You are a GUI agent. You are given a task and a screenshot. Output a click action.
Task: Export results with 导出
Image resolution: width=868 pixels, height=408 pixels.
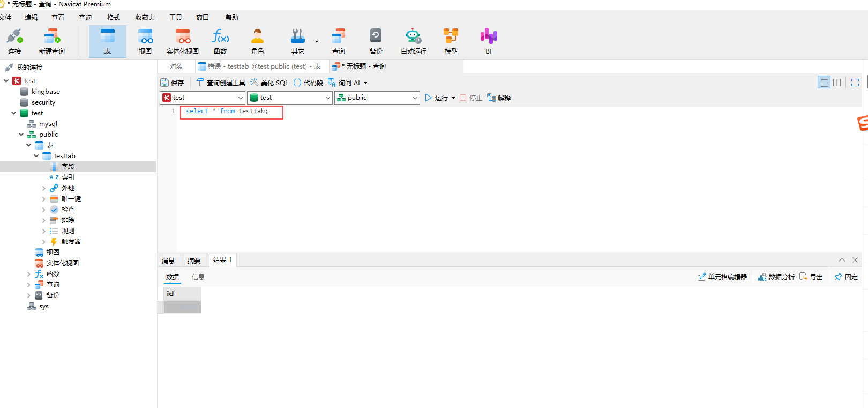click(x=811, y=277)
